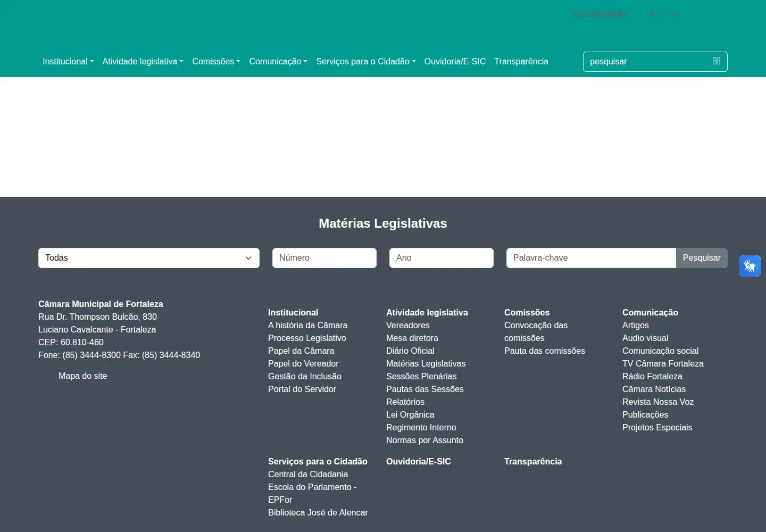Image resolution: width=766 pixels, height=532 pixels.
Task: Go to the Processo Legislativo footer link
Action: tap(307, 338)
